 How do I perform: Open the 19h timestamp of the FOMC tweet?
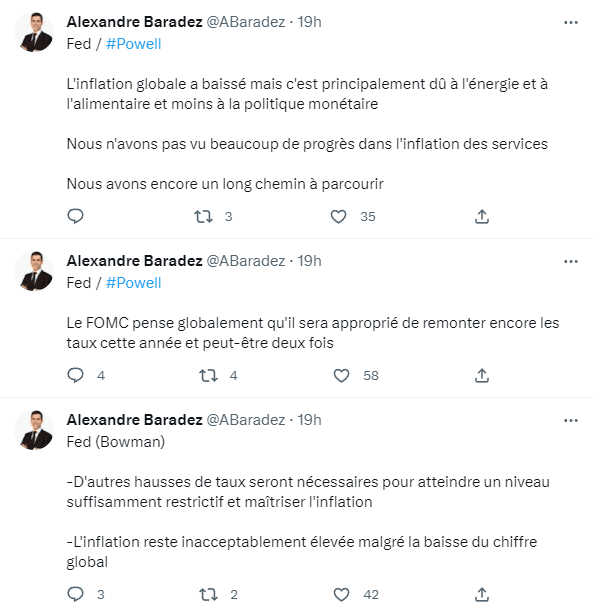(309, 261)
